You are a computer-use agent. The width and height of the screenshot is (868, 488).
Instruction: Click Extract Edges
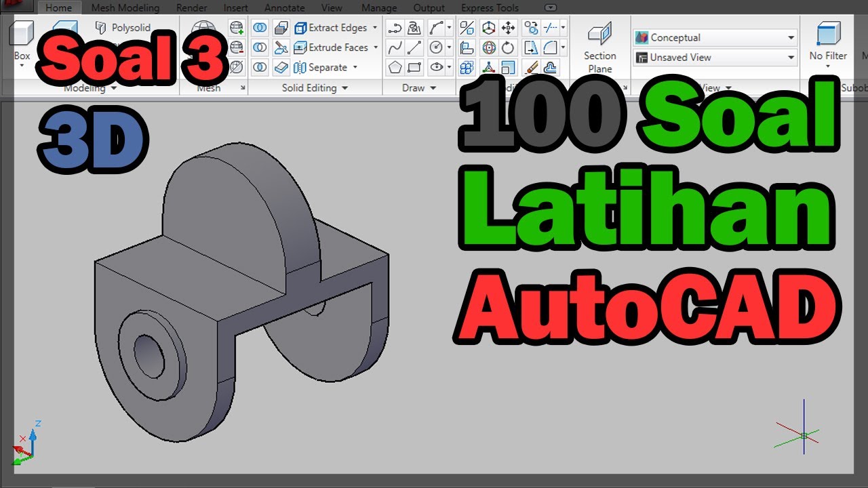click(x=331, y=28)
